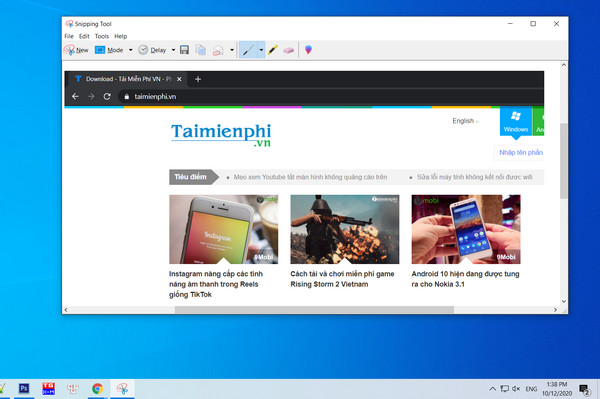Click the horizontal scrollbar thumb in Snipping Tool

click(314, 310)
